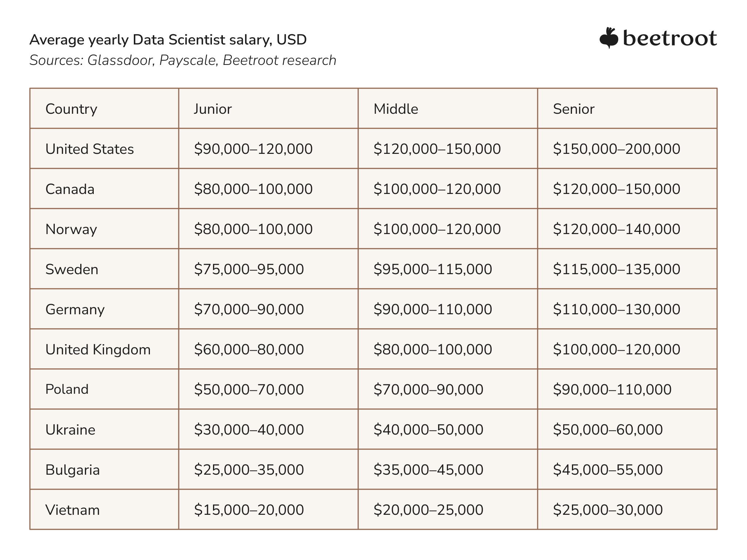
Task: Select the Country column header
Action: [71, 109]
